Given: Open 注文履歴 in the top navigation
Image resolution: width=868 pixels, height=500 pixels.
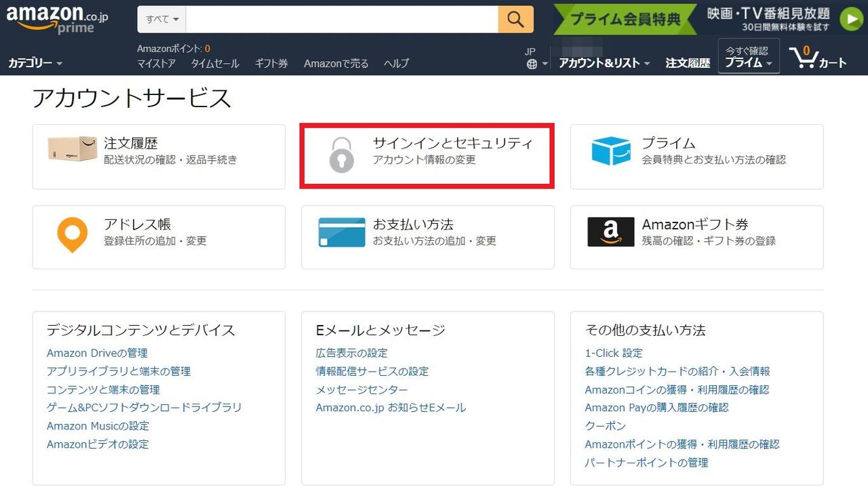Looking at the screenshot, I should tap(688, 63).
